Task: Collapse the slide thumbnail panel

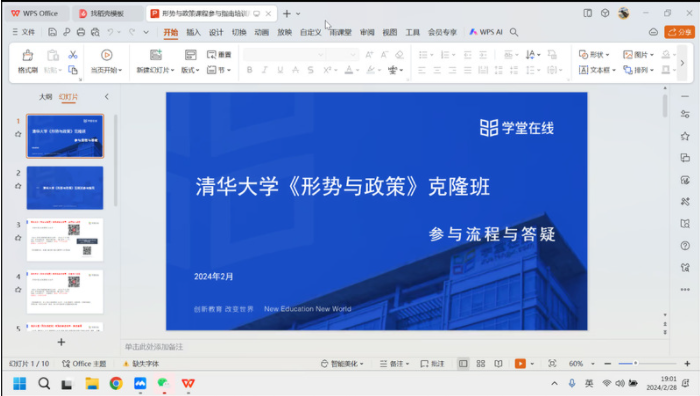Action: point(106,96)
